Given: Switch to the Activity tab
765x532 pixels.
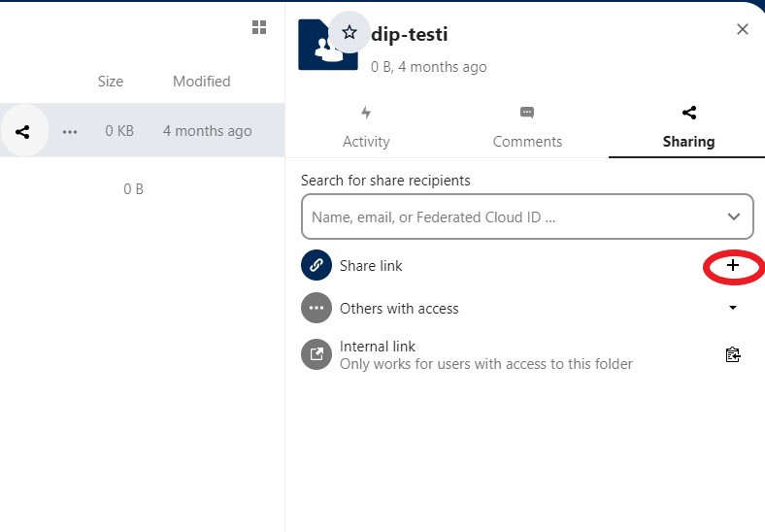Looking at the screenshot, I should [366, 128].
